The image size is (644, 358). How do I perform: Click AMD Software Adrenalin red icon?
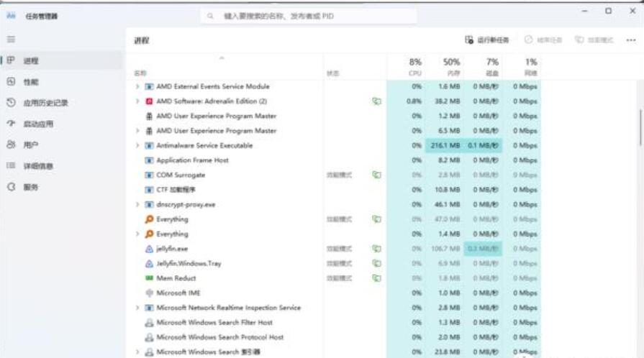coord(149,101)
